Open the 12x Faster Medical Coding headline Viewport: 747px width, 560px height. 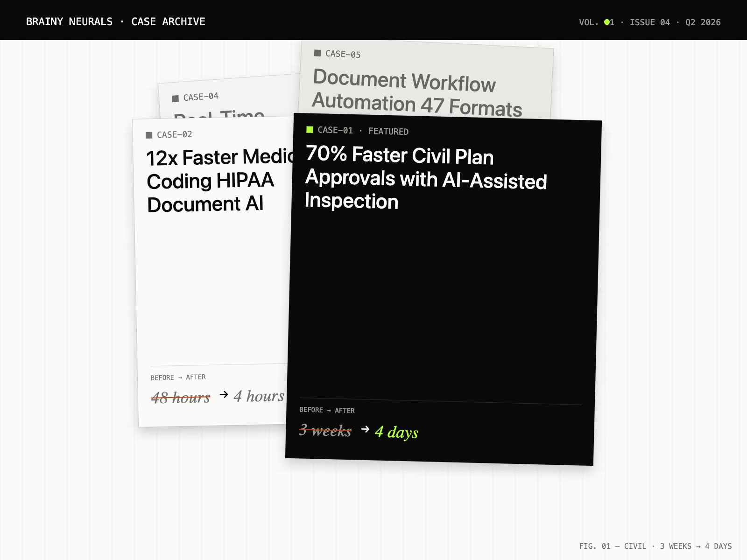point(219,181)
